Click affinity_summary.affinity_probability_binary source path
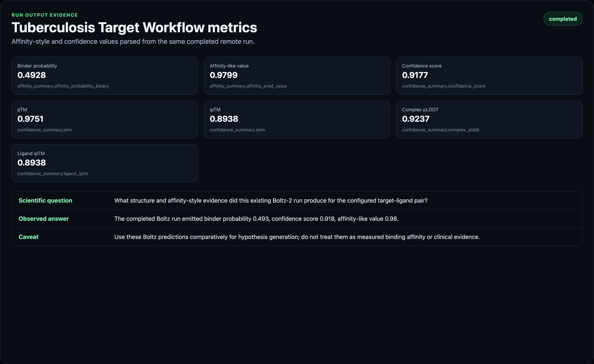594x364 pixels. 63,86
